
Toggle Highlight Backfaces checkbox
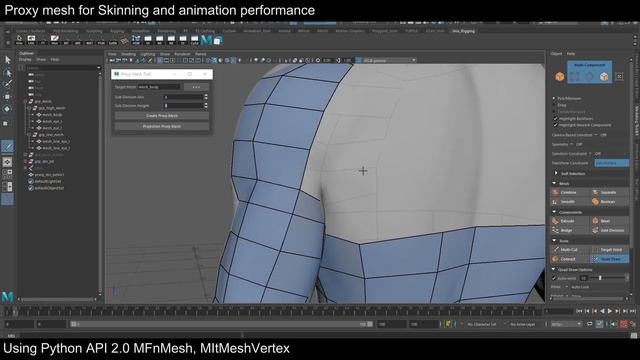(x=556, y=118)
